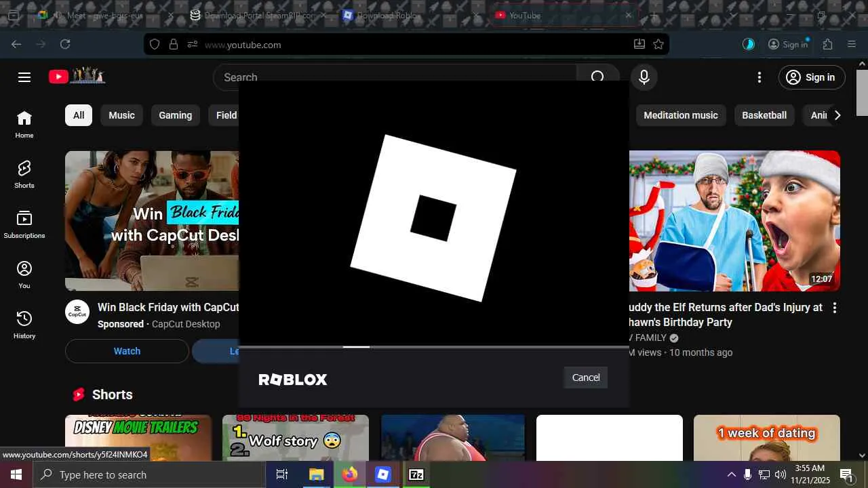Click the Watch button on CapCut ad
The width and height of the screenshot is (868, 488).
point(127,351)
